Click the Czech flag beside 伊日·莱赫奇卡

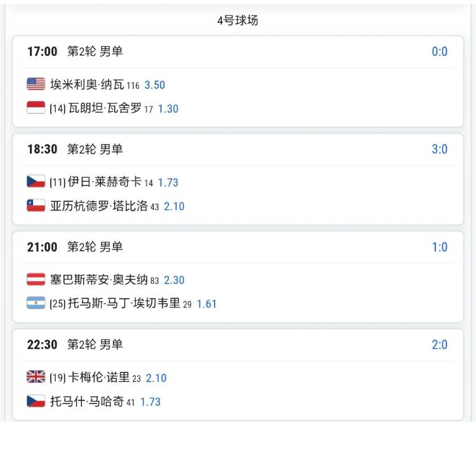click(x=36, y=181)
